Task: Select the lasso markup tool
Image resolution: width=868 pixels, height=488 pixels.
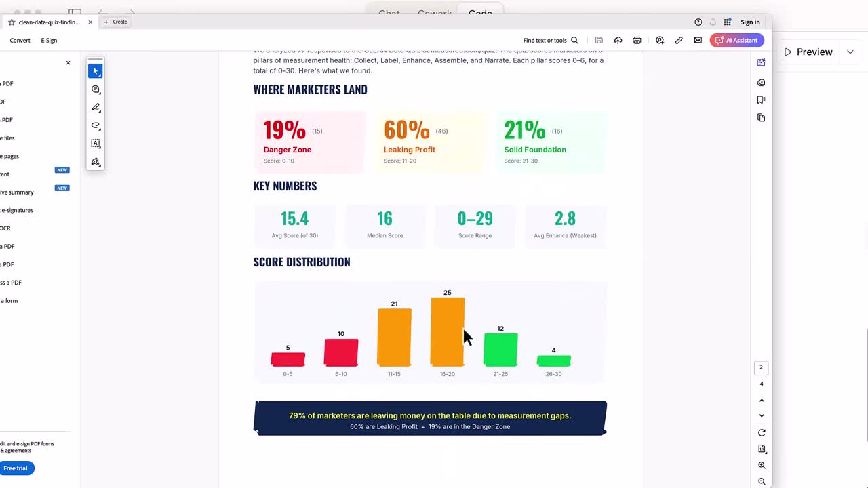Action: 96,125
